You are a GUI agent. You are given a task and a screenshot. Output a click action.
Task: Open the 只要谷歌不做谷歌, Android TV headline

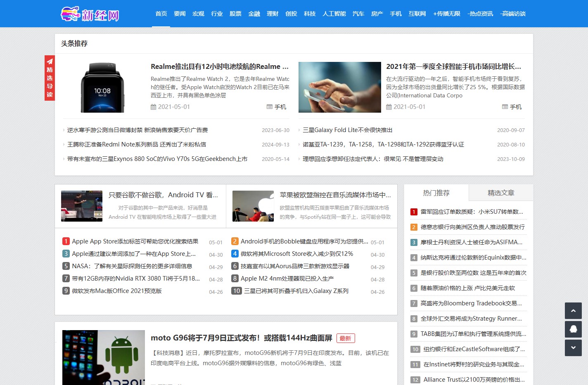pyautogui.click(x=163, y=195)
